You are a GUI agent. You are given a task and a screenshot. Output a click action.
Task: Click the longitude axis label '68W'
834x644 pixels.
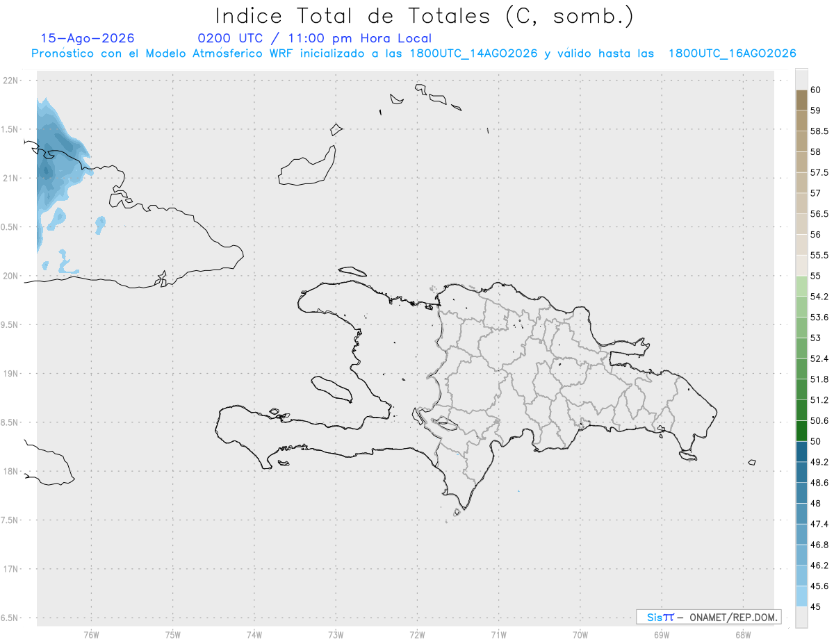coord(743,634)
